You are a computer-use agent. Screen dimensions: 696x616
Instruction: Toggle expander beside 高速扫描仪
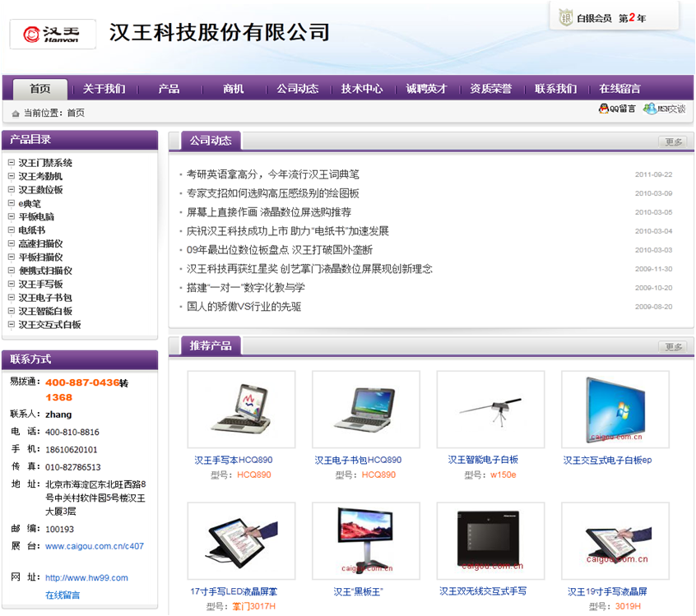coord(12,243)
